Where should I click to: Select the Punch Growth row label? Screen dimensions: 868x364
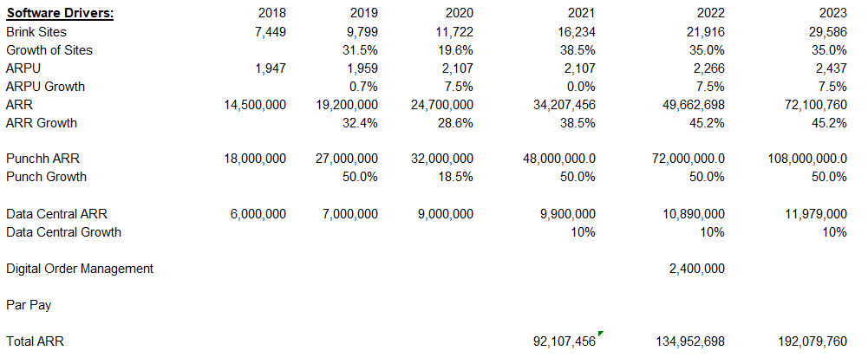(47, 177)
